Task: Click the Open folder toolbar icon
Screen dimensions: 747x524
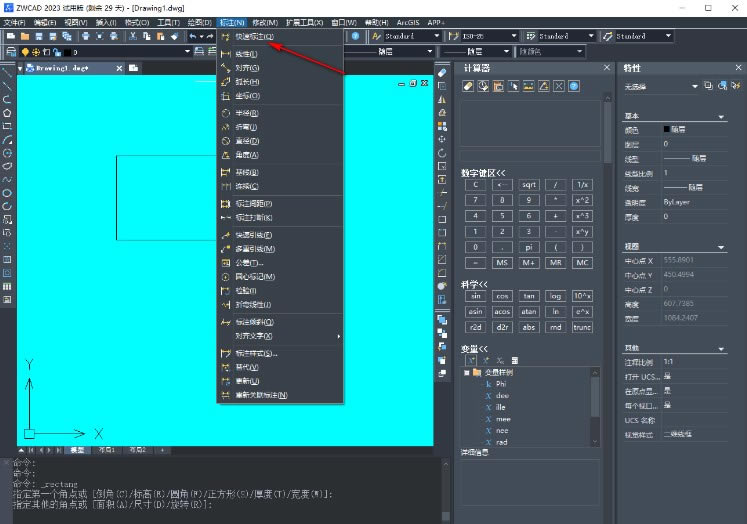Action: (x=25, y=36)
